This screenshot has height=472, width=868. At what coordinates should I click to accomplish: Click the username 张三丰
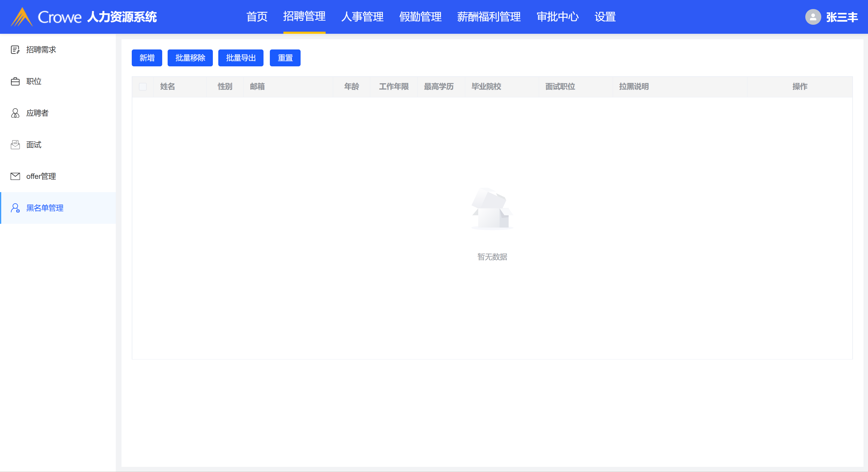point(842,17)
